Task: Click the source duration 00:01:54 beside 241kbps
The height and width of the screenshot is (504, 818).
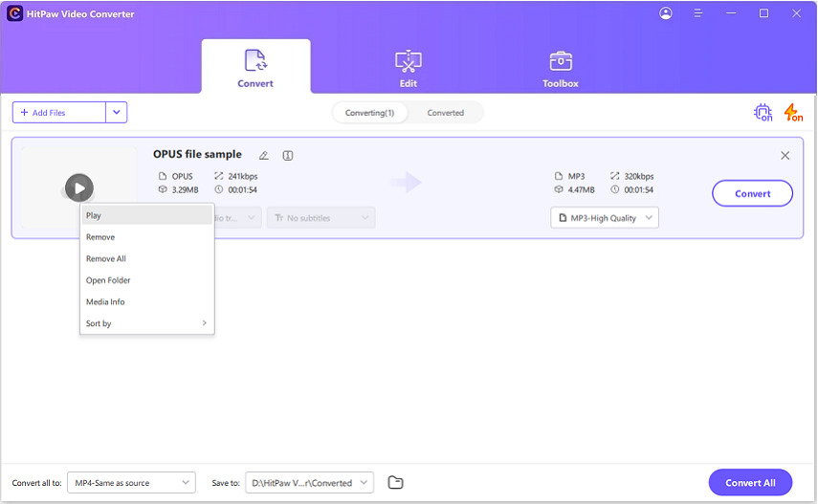Action: pyautogui.click(x=243, y=190)
